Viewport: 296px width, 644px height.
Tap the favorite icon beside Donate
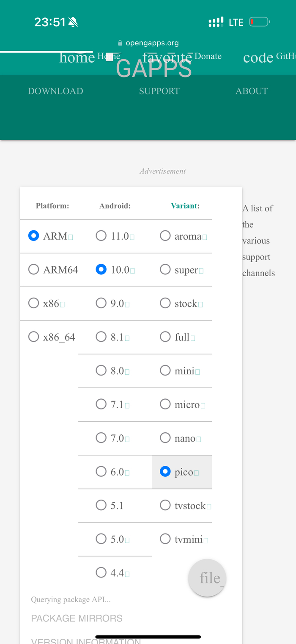167,57
